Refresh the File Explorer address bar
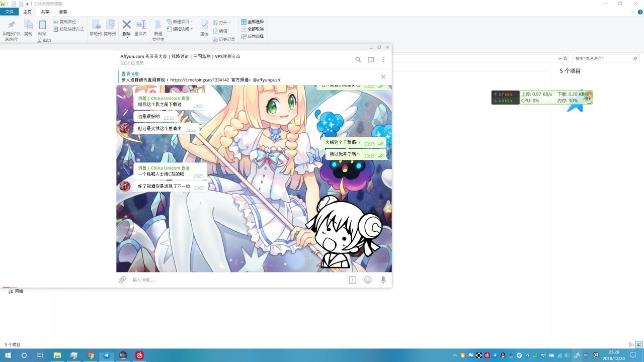Screen dimensions: 644x362 (566, 58)
